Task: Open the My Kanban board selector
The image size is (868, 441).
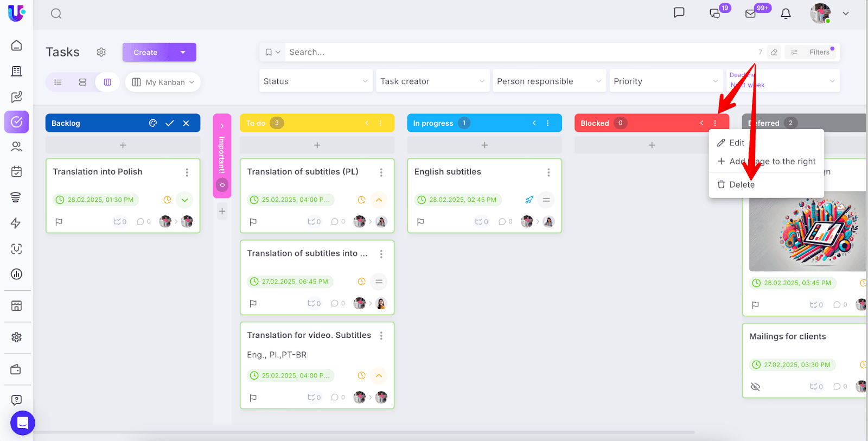Action: pyautogui.click(x=163, y=82)
